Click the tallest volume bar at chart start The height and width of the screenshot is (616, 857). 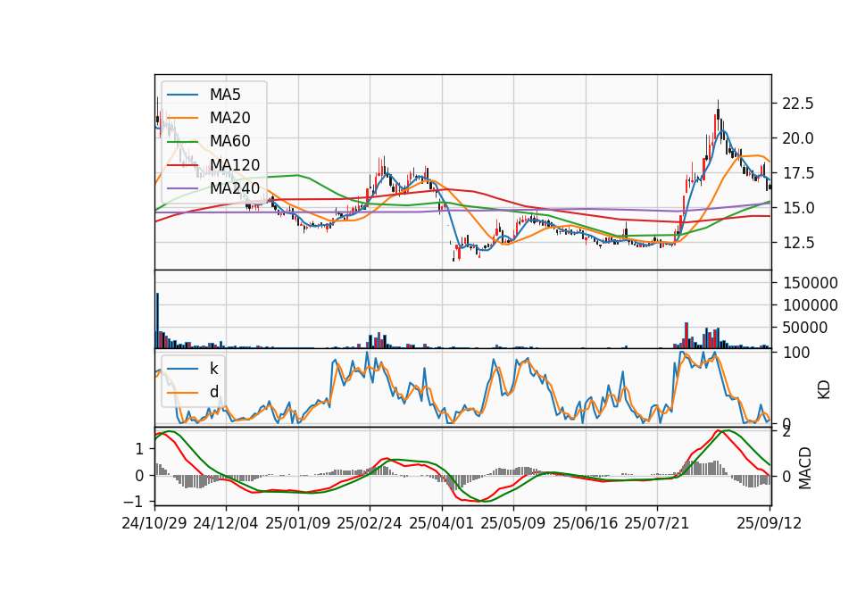pyautogui.click(x=157, y=320)
